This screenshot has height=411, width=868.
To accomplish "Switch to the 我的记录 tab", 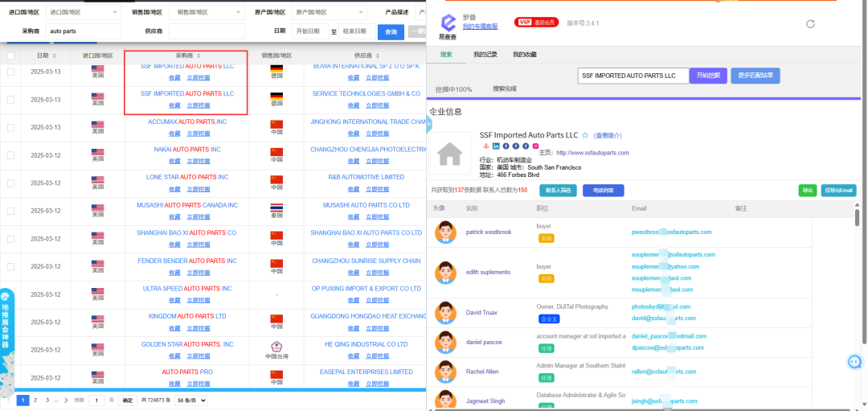I will click(485, 55).
